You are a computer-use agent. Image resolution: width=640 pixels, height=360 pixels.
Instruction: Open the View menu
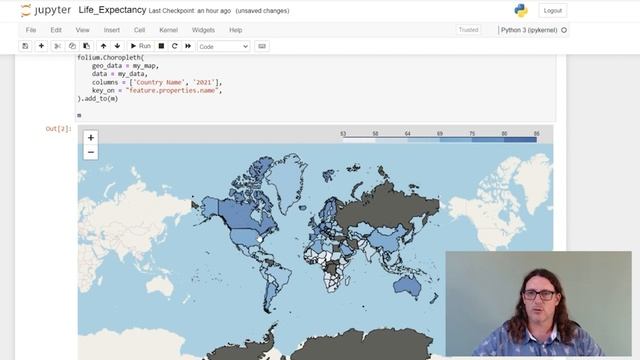82,30
